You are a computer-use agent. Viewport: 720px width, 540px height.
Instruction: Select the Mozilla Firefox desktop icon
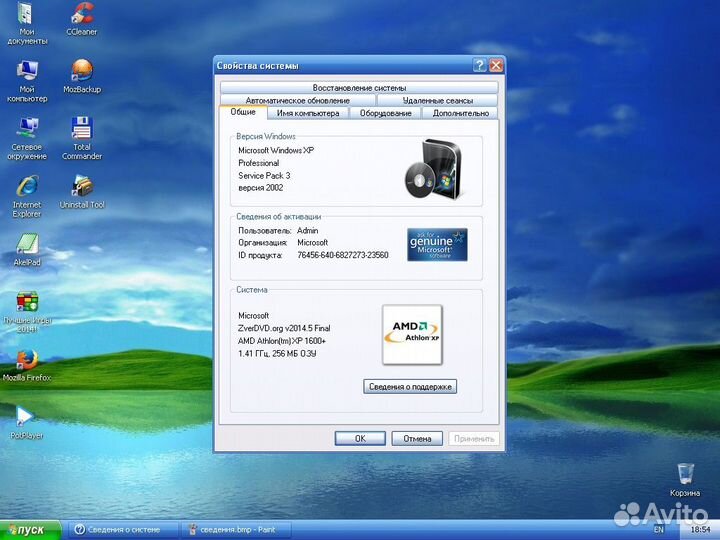[27, 366]
